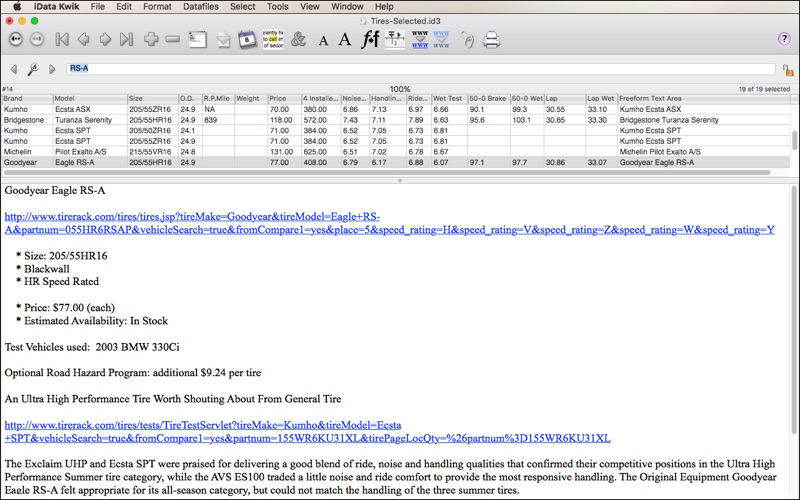Click the ampersand toolbar icon
The height and width of the screenshot is (500, 800).
tap(298, 39)
